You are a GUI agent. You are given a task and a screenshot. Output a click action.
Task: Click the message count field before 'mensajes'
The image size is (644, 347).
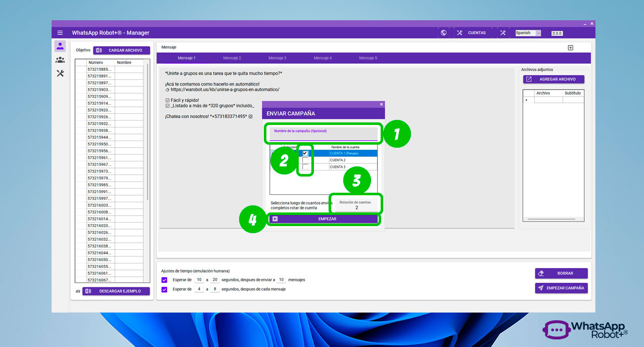(281, 280)
